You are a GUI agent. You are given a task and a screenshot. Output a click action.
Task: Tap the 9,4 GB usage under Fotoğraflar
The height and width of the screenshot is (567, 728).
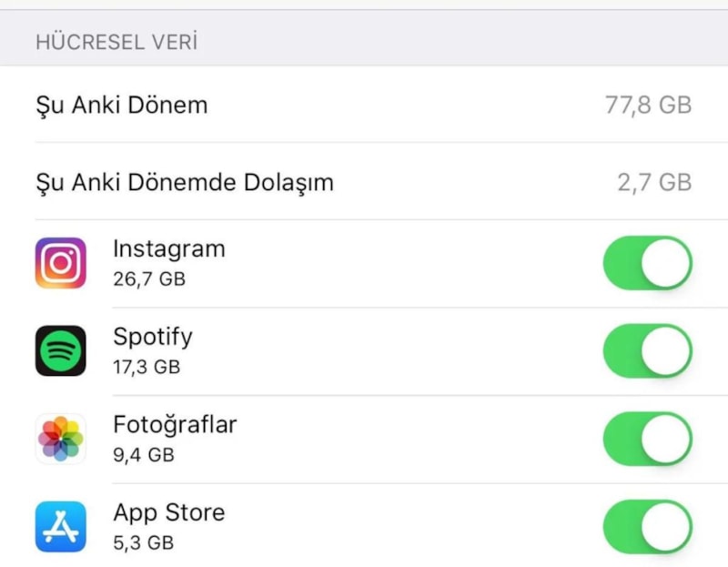[143, 454]
